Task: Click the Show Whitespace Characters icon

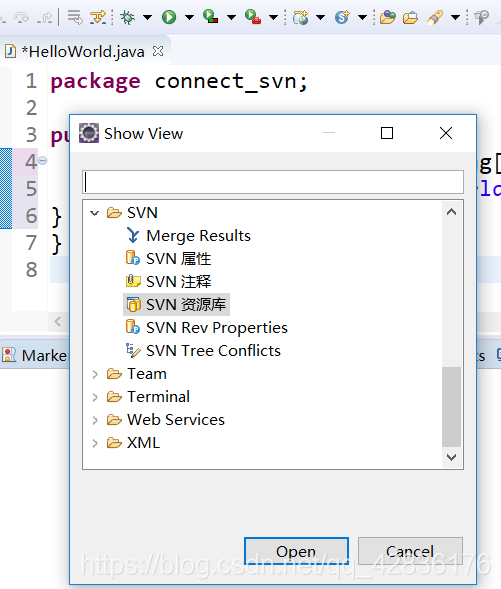Action: [x=98, y=17]
